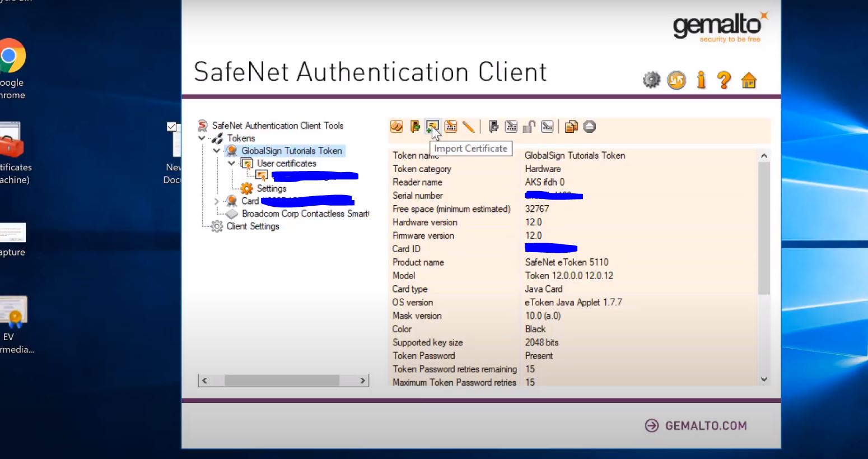Go to Home with the house icon
The height and width of the screenshot is (459, 868).
pos(749,81)
